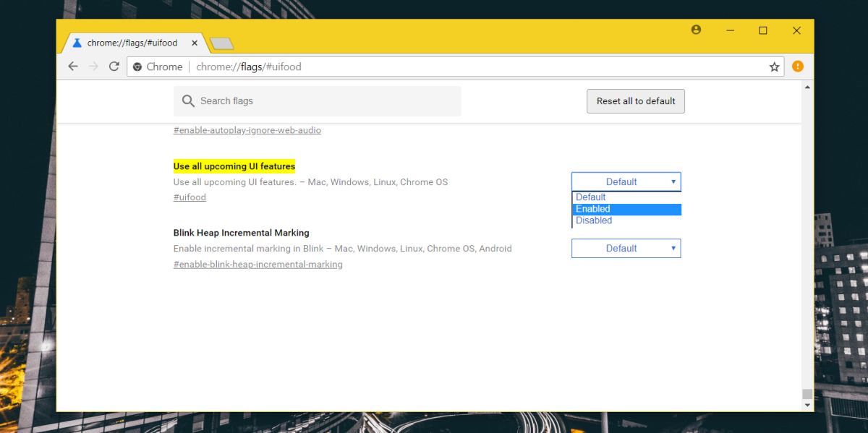The width and height of the screenshot is (868, 433).
Task: Open the Blink Heap Incremental Marking dropdown
Action: pos(626,248)
